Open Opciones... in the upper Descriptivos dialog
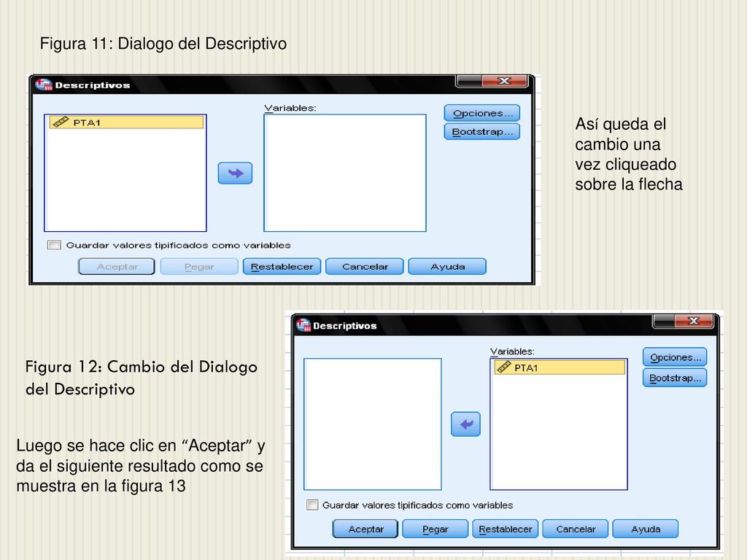The width and height of the screenshot is (747, 560). (x=481, y=113)
